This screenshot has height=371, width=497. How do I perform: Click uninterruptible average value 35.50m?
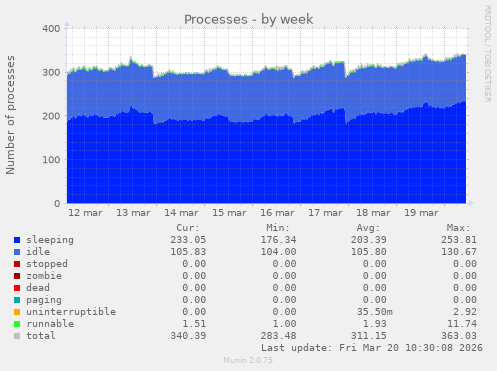375,312
